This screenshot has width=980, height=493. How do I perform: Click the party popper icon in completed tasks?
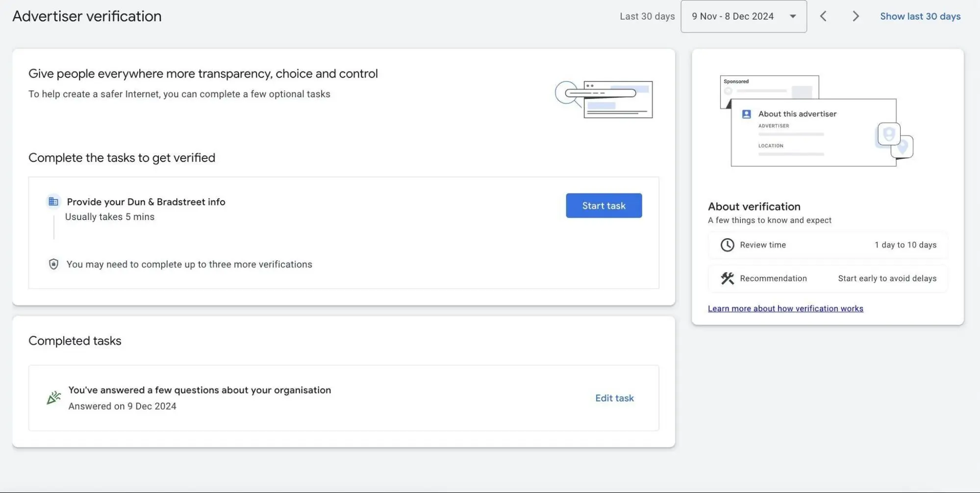click(x=53, y=397)
